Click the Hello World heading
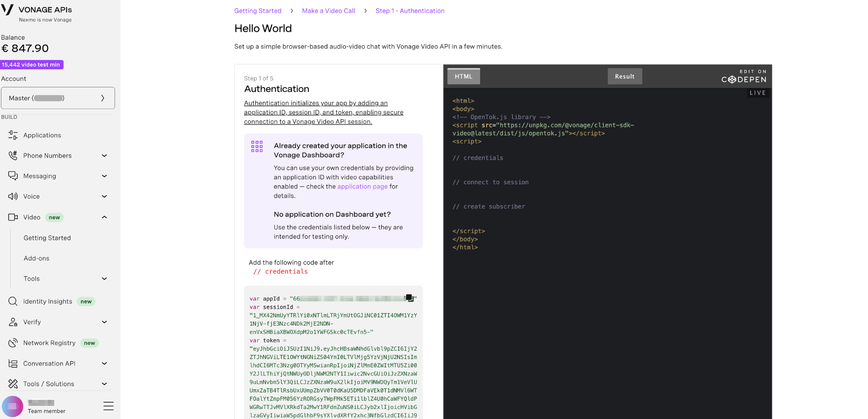The height and width of the screenshot is (419, 868). pos(263,29)
